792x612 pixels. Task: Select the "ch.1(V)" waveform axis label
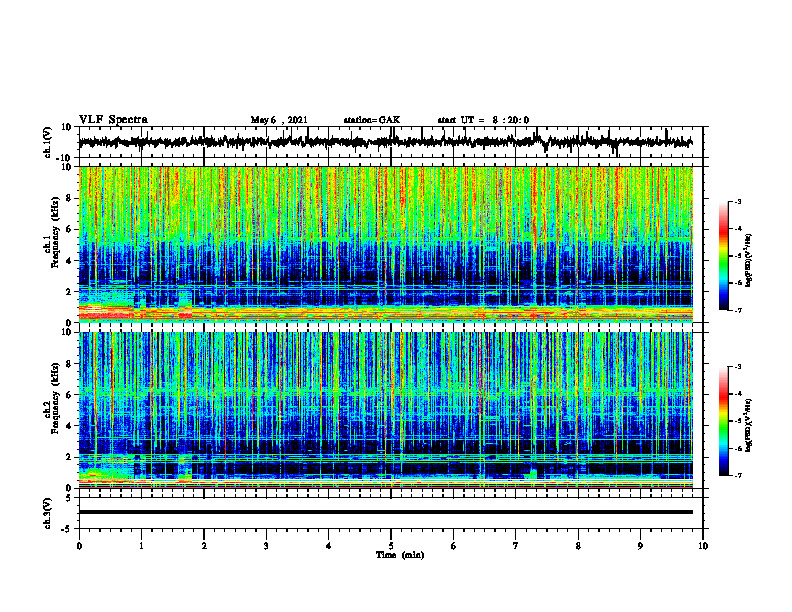point(48,142)
